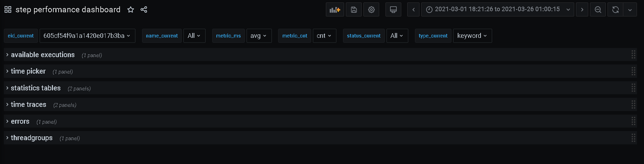Open the dashboards grid icon
This screenshot has width=644, height=164.
tap(8, 9)
